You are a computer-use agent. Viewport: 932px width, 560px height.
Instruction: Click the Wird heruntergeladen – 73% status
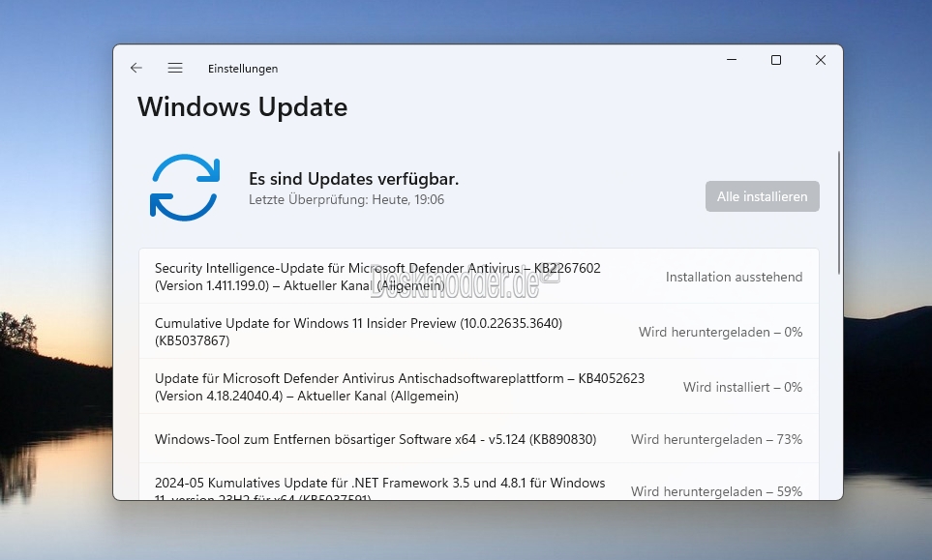[x=717, y=439]
